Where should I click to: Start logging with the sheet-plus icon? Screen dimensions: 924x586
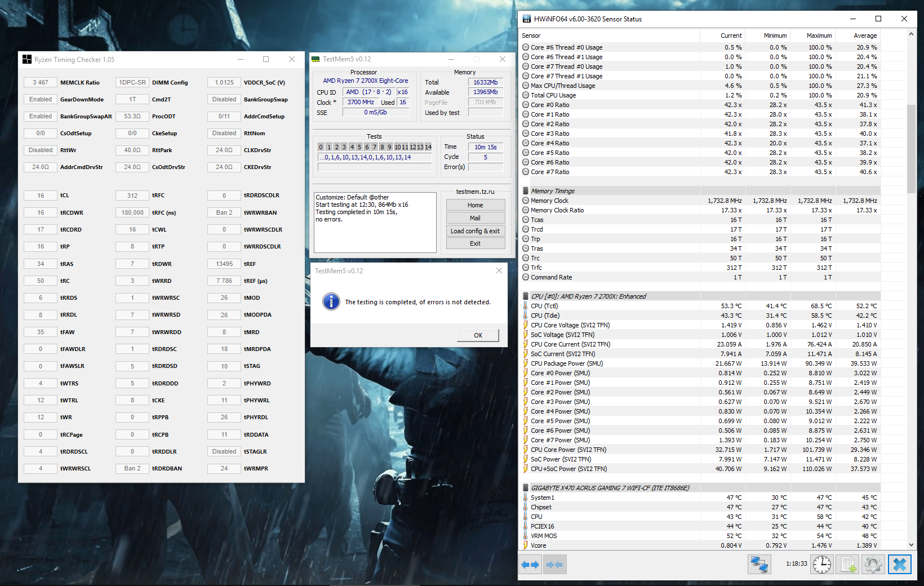[x=847, y=564]
